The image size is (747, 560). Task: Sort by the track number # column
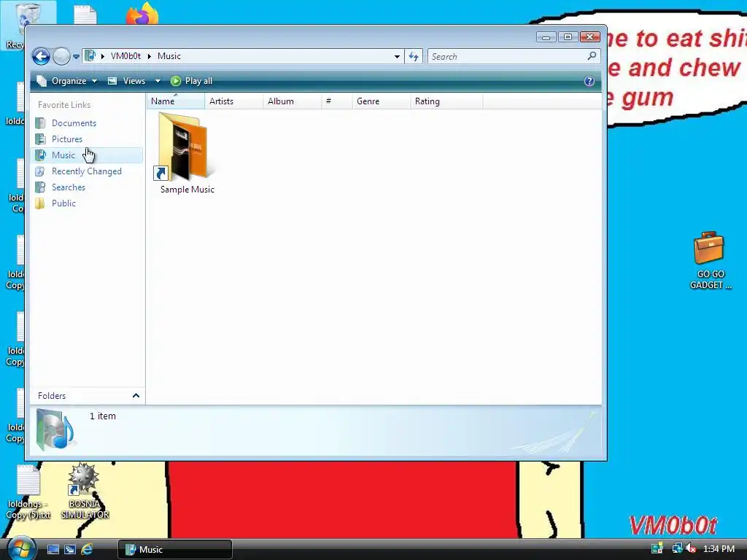tap(337, 101)
